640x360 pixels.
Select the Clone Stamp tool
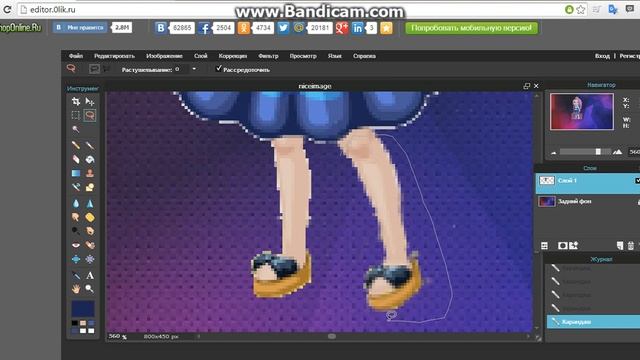click(90, 173)
